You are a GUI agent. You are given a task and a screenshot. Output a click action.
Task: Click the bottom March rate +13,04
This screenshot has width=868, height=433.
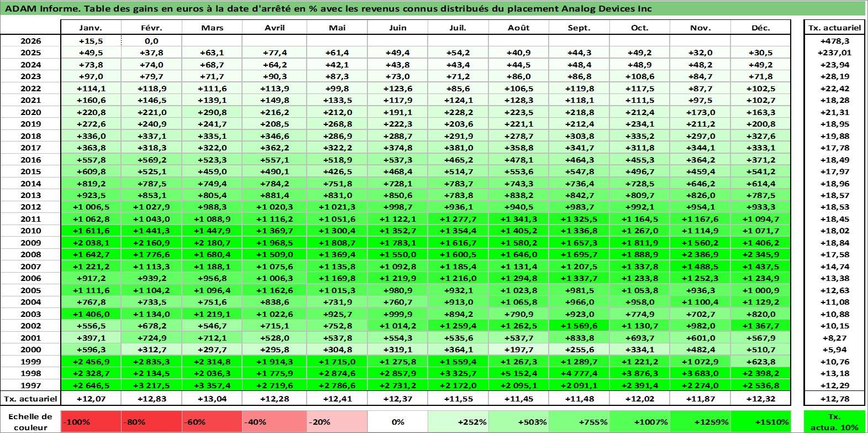(x=212, y=399)
